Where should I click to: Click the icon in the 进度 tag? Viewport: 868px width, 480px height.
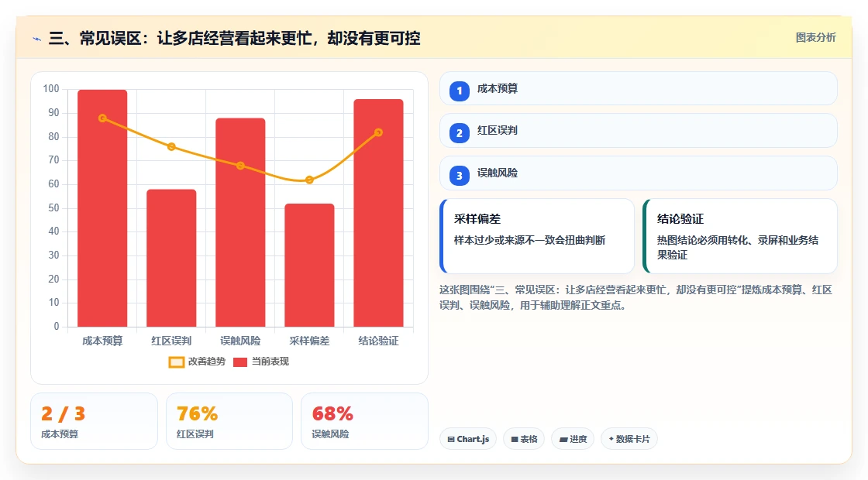(563, 440)
